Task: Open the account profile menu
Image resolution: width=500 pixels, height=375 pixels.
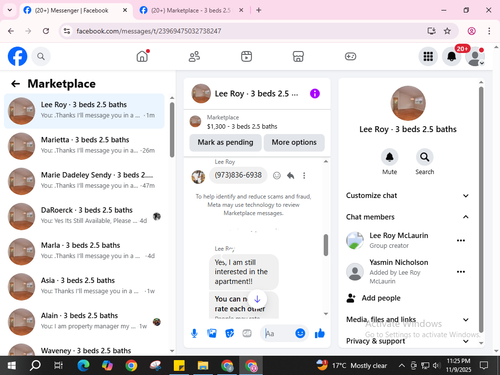Action: (475, 56)
